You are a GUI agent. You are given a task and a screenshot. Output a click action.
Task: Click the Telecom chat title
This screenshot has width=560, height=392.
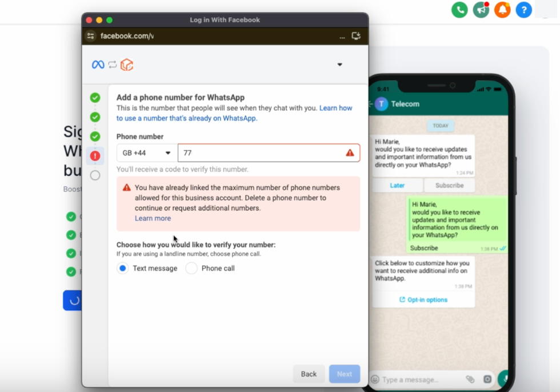click(405, 104)
